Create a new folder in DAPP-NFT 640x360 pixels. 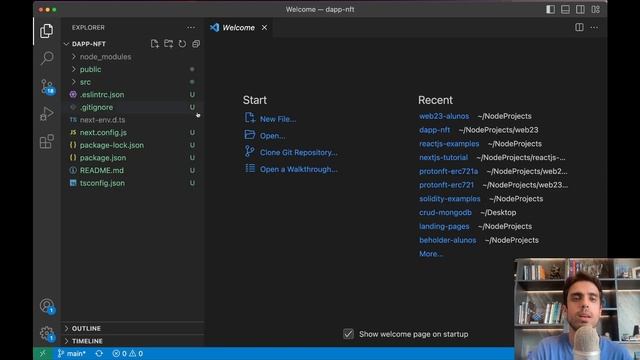coord(168,44)
